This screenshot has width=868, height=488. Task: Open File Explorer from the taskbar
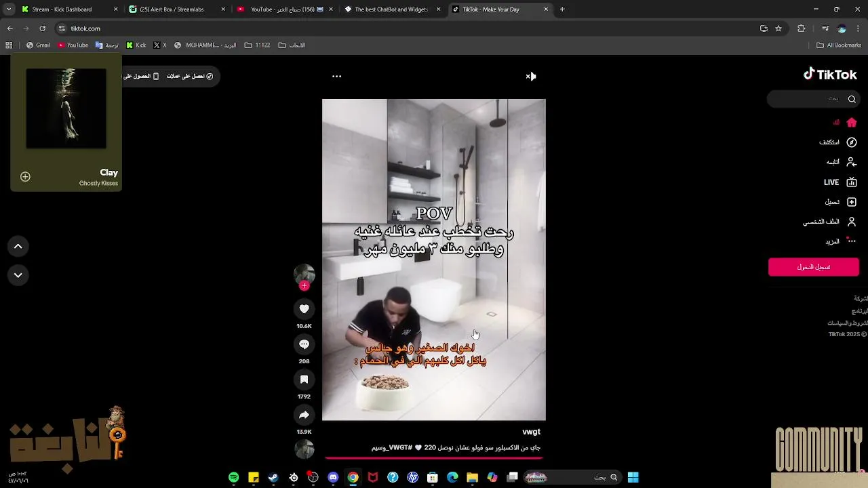[x=473, y=478]
